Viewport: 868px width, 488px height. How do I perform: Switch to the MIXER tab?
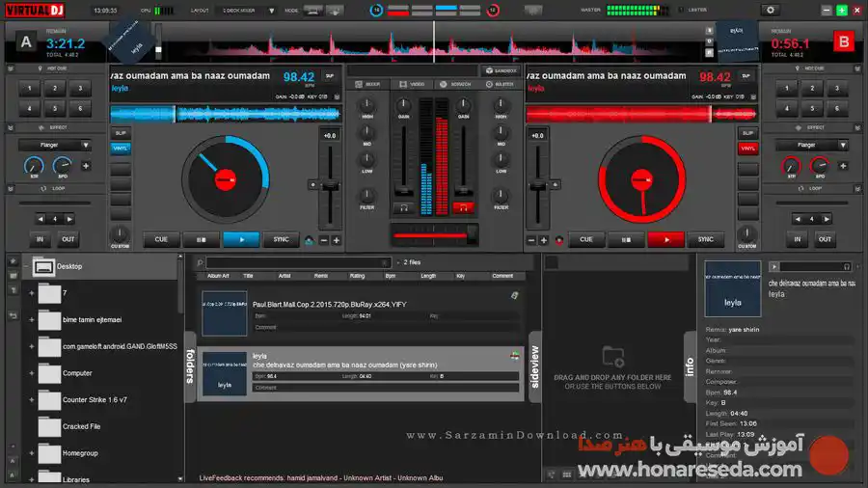pos(367,84)
